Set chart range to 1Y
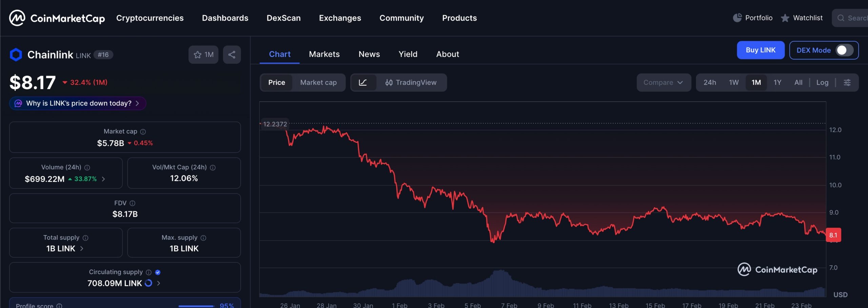Screen dimensions: 868x308 point(777,82)
